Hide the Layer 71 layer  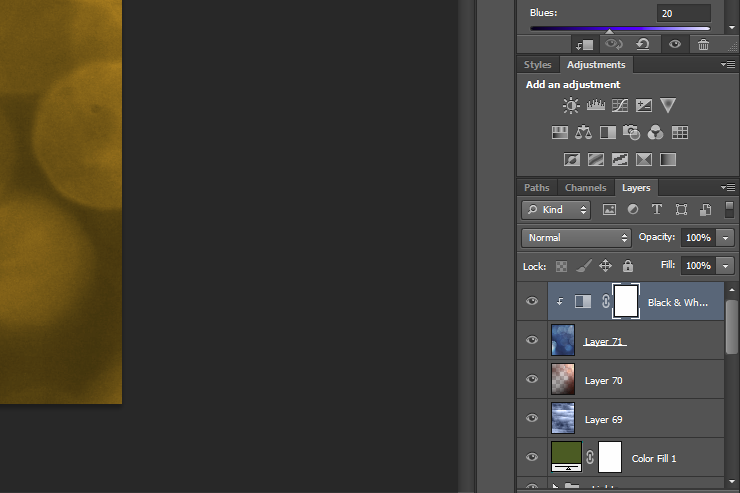pyautogui.click(x=532, y=340)
